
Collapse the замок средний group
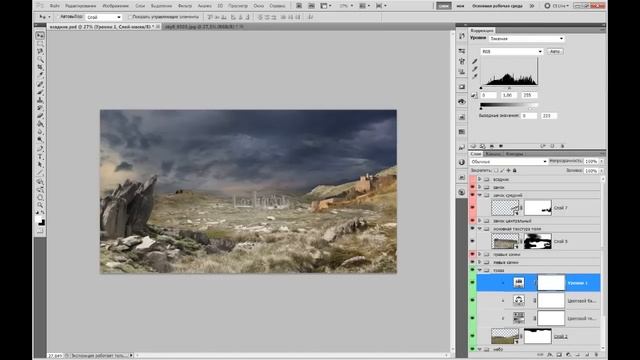click(x=480, y=195)
